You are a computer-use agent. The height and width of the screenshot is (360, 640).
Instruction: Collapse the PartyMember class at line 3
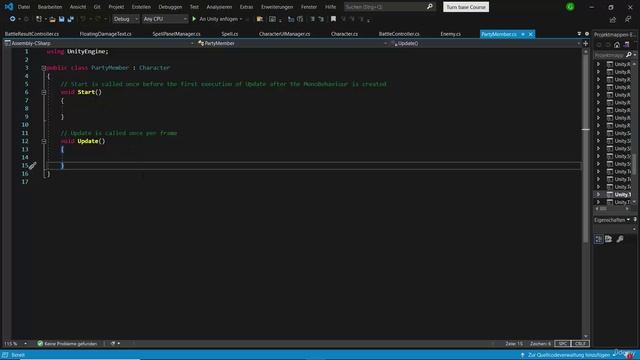44,68
